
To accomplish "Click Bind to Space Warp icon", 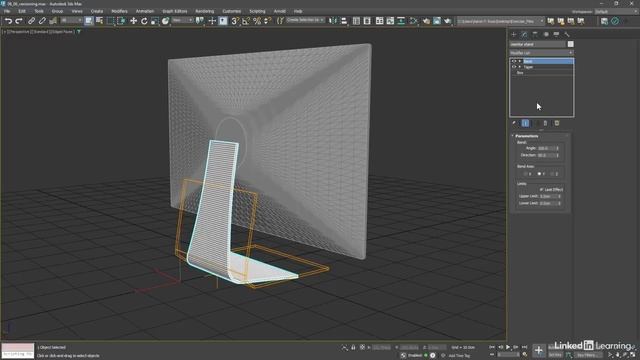I will [x=53, y=21].
